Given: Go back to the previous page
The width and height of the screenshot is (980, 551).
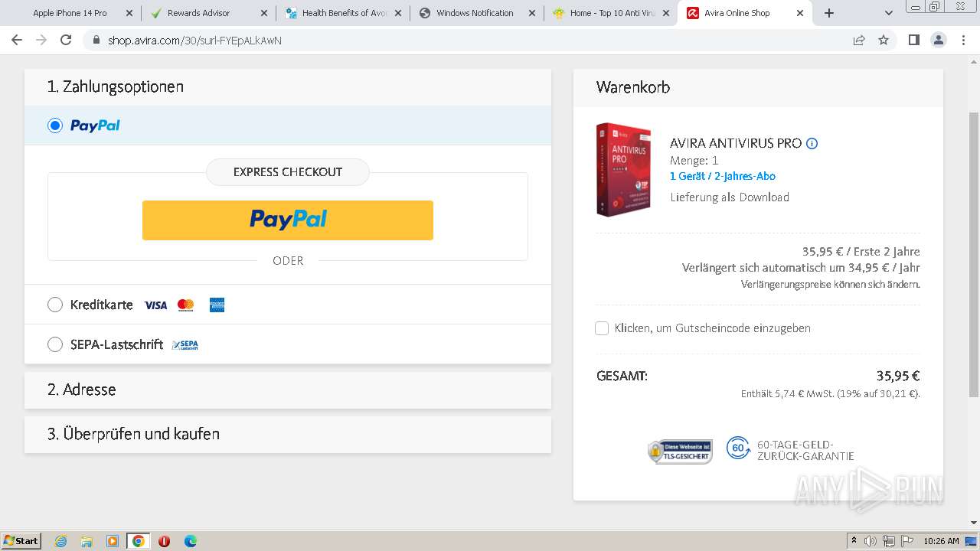Looking at the screenshot, I should [17, 40].
